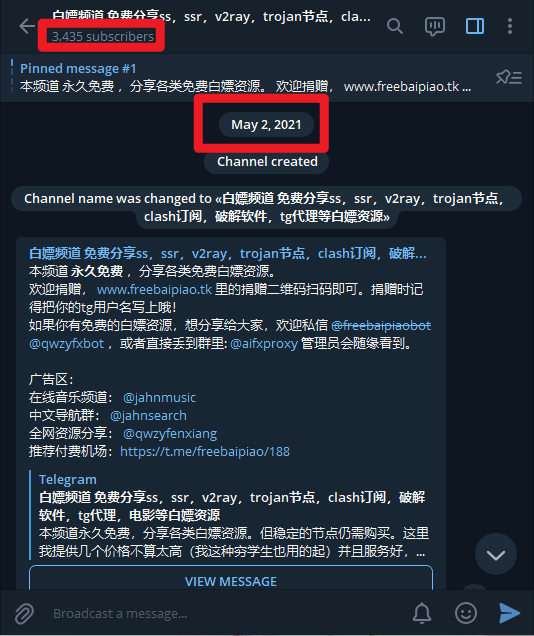Screen dimensions: 534x636
Task: Open the three-dot more options menu
Action: [x=510, y=26]
